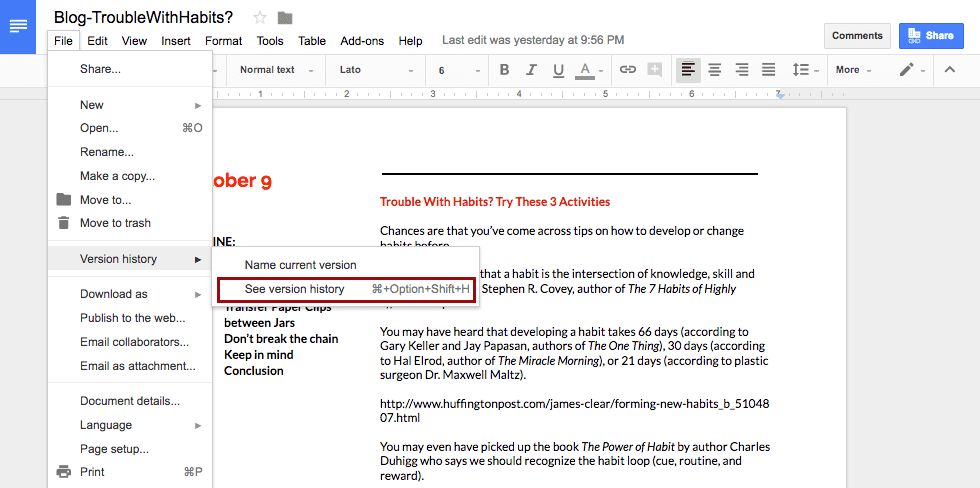
Task: Star the Blog-TroubleWithHabits? document
Action: (260, 17)
